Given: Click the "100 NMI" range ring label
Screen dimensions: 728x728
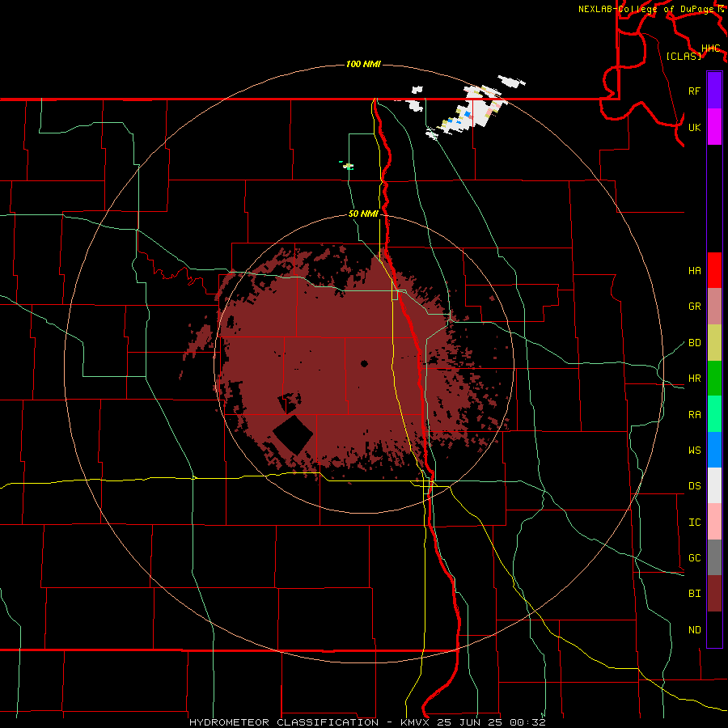Looking at the screenshot, I should point(363,64).
